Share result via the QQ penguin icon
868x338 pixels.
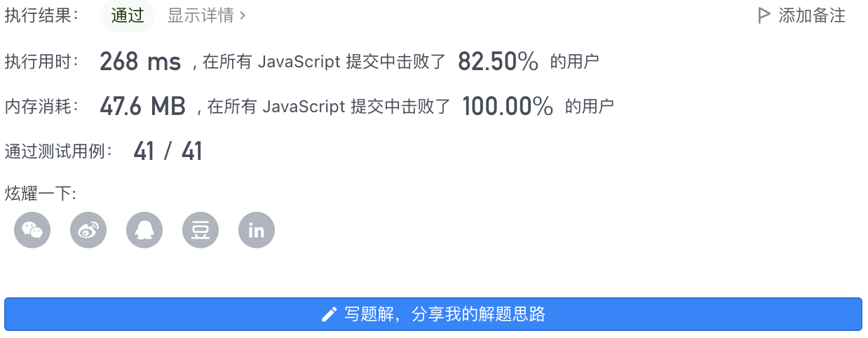click(144, 230)
